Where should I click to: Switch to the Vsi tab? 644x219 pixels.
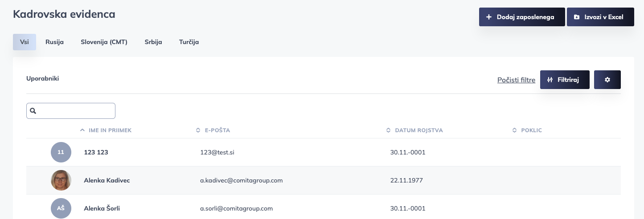pos(25,42)
